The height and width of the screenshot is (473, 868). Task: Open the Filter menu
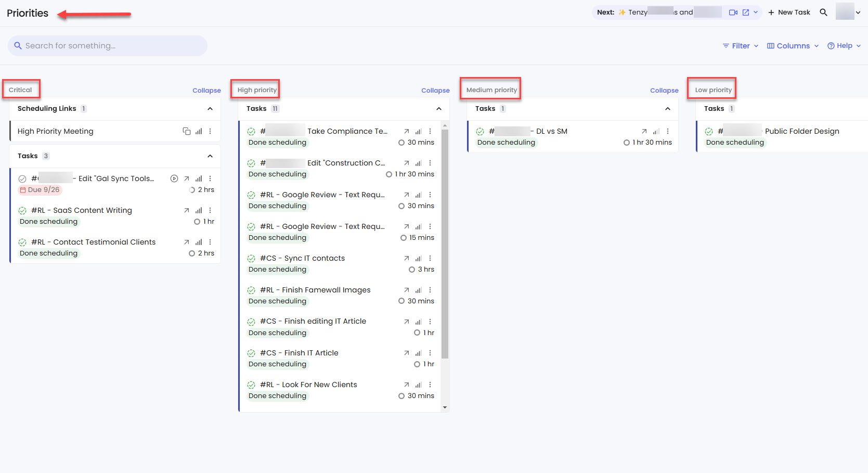click(x=739, y=46)
